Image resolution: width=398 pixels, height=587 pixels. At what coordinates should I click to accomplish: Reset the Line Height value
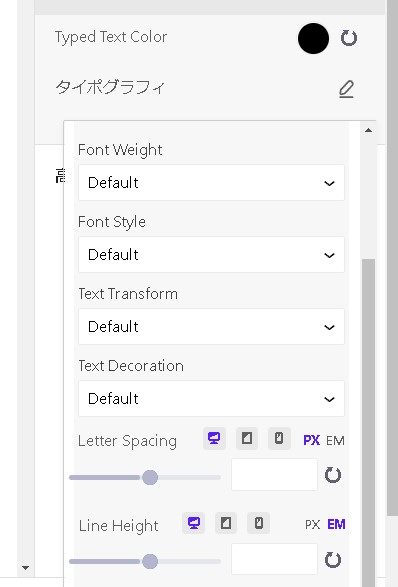point(333,560)
